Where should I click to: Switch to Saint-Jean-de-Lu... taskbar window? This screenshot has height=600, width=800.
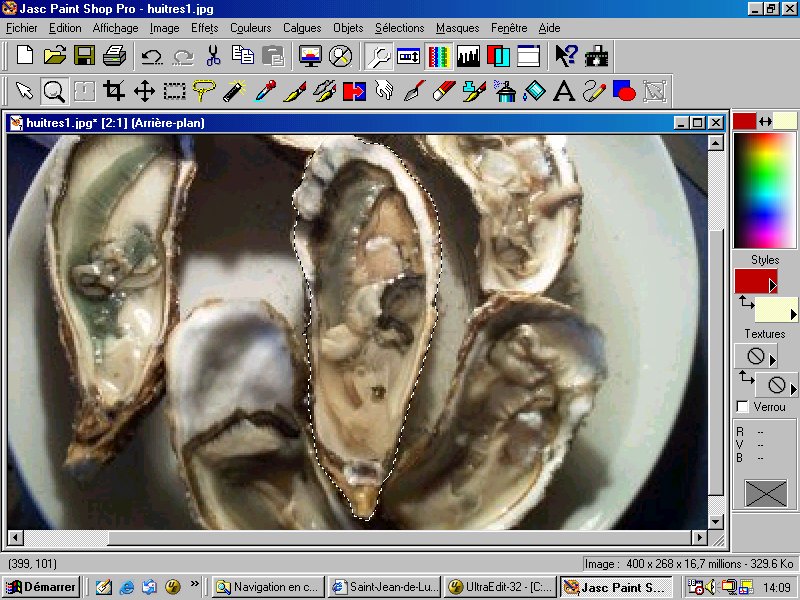384,587
